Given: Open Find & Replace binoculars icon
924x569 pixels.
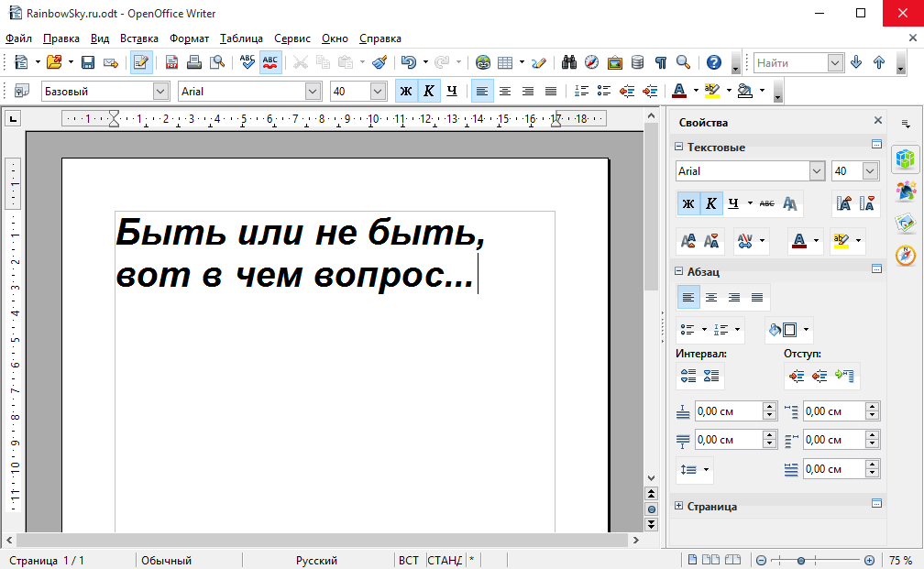Looking at the screenshot, I should click(568, 62).
